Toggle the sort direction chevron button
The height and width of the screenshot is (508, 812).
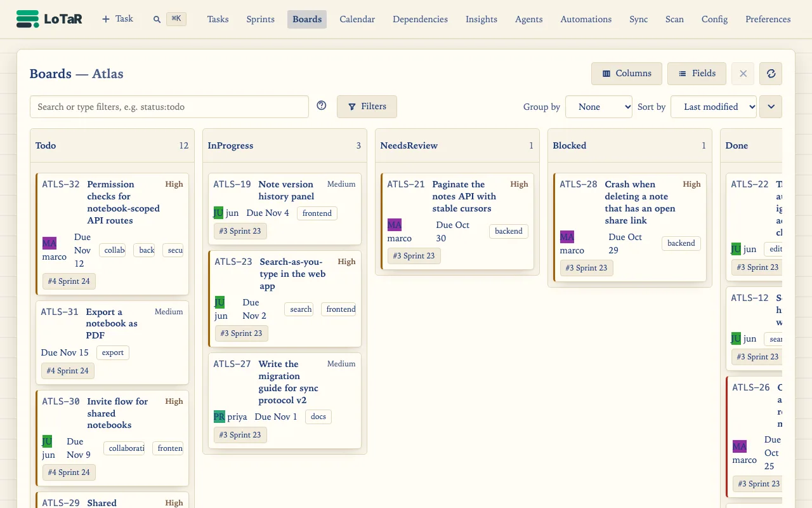point(771,107)
